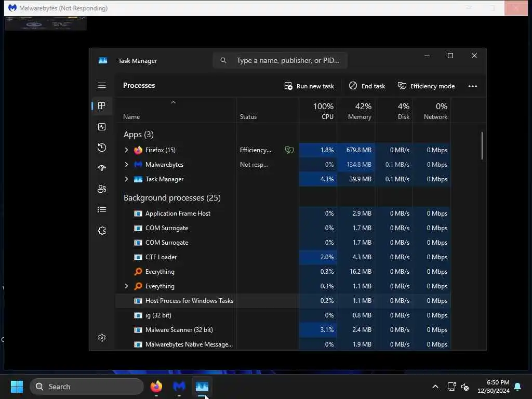This screenshot has height=399, width=532.
Task: Open Task Manager settings gear
Action: [102, 338]
